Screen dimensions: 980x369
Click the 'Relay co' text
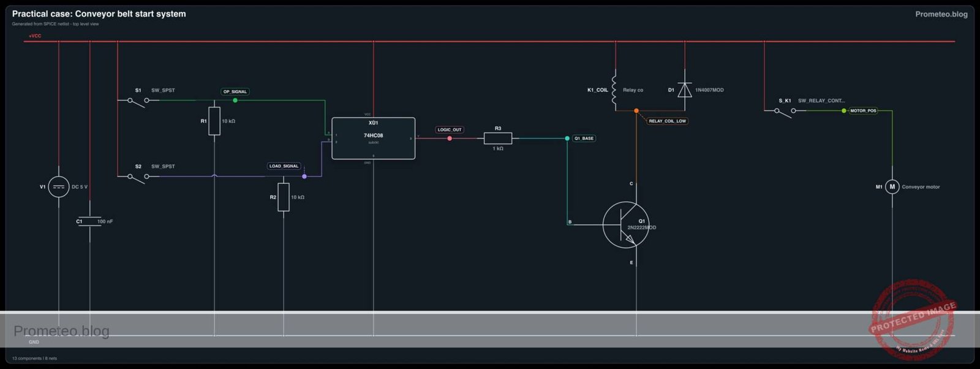coord(633,90)
